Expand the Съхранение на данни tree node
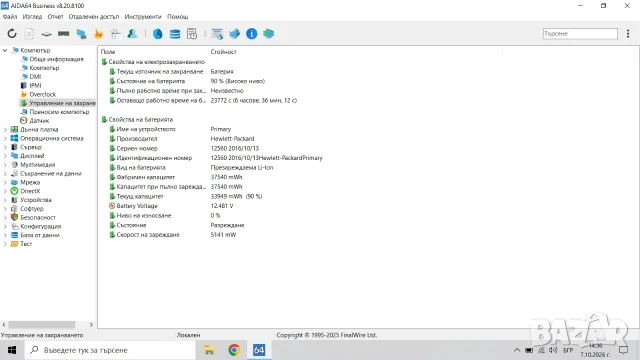 point(5,173)
